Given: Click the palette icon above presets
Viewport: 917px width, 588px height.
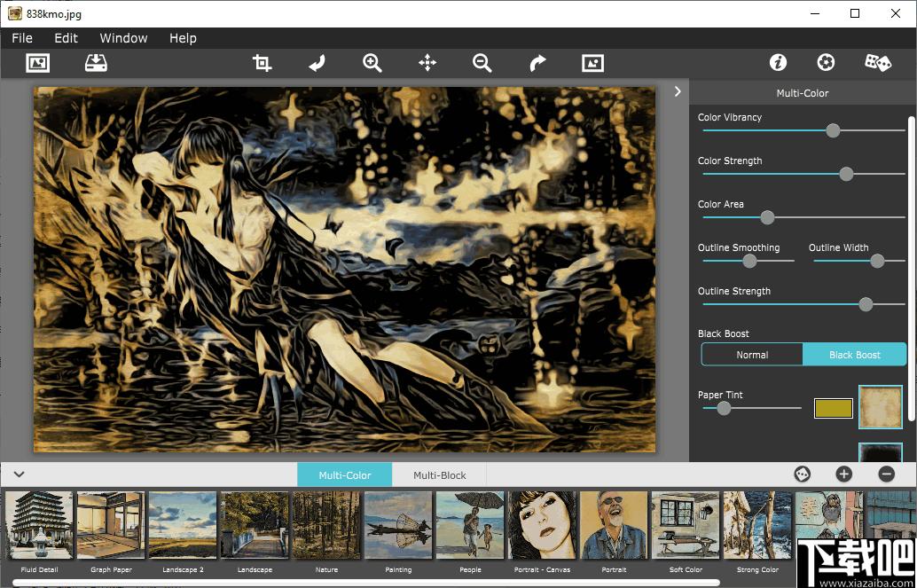Looking at the screenshot, I should pos(803,474).
